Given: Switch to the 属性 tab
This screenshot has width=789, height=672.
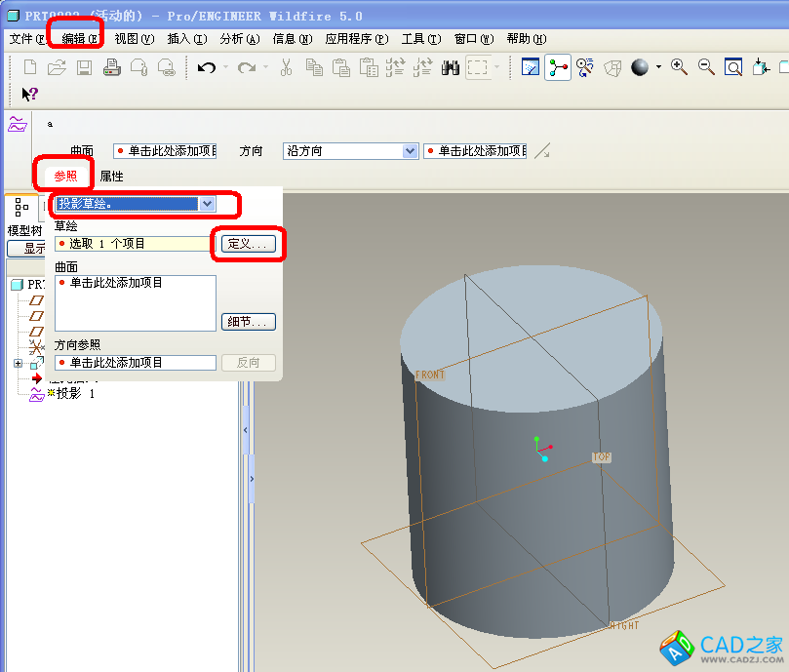Looking at the screenshot, I should pyautogui.click(x=111, y=177).
